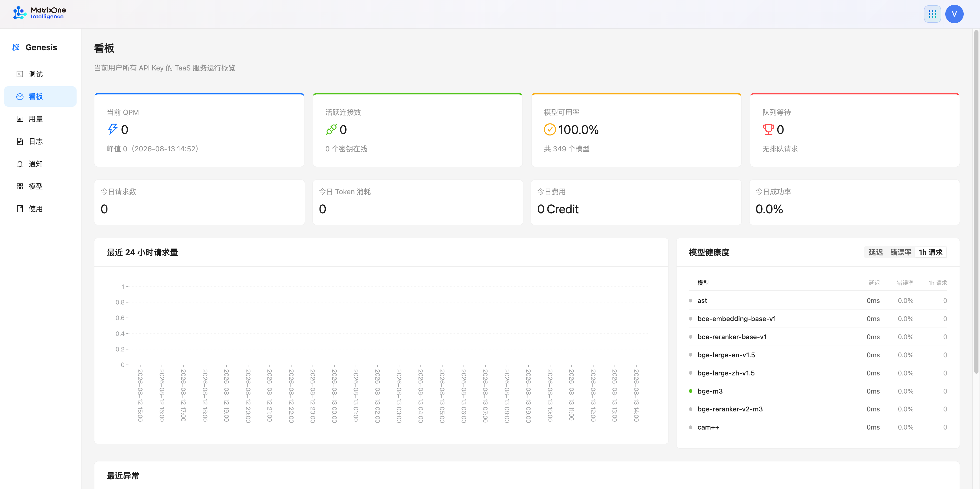
Task: Open the user avatar V menu
Action: coord(954,14)
